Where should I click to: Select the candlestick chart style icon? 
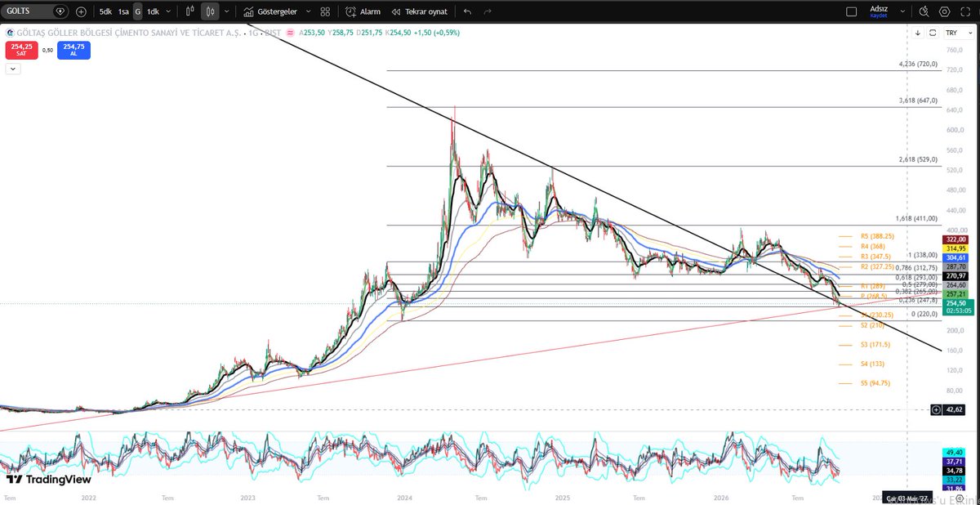[210, 11]
